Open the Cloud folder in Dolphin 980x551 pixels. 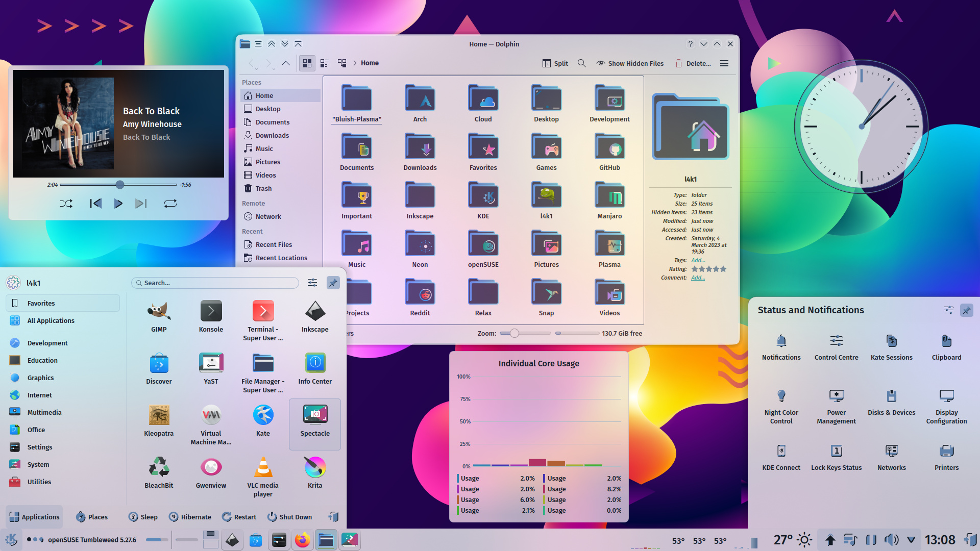click(x=483, y=104)
